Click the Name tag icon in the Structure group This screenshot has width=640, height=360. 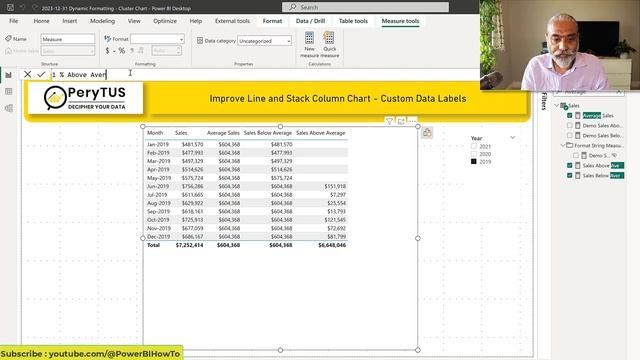pos(8,39)
